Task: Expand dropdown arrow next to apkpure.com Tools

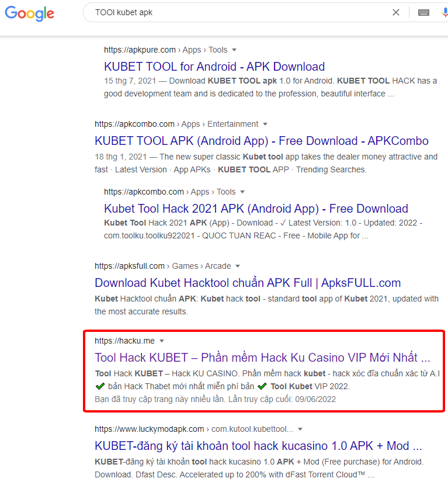Action: point(234,50)
